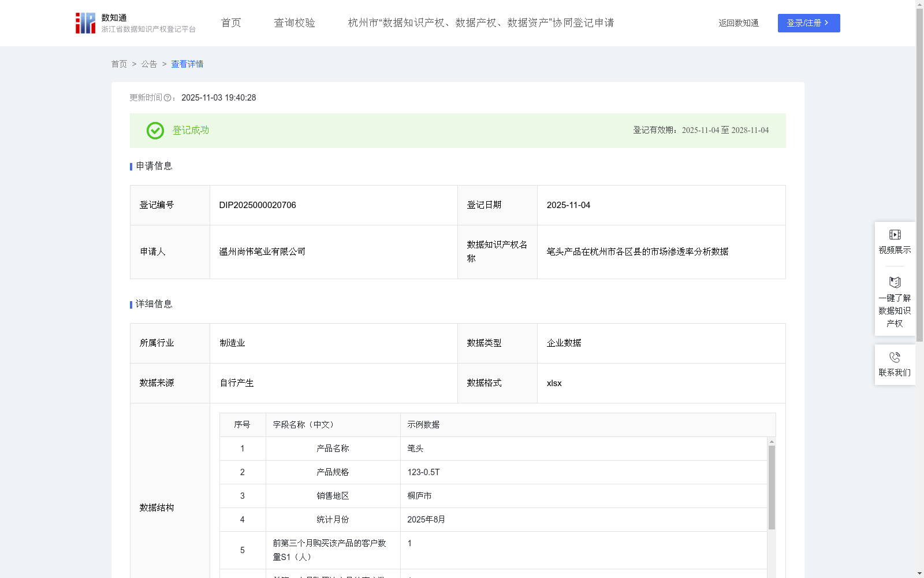The height and width of the screenshot is (578, 924).
Task: Open 一键了解数据知识产权 sidebar icon
Action: 895,283
